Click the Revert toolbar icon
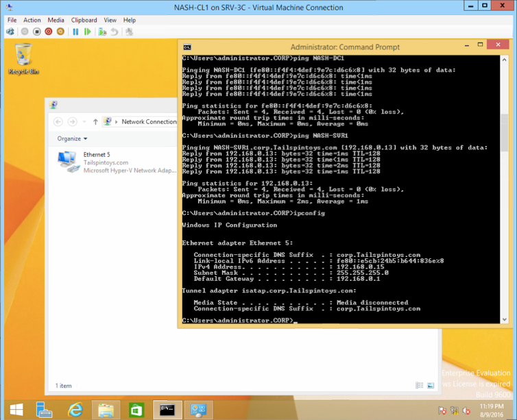517x420 pixels. [x=115, y=32]
